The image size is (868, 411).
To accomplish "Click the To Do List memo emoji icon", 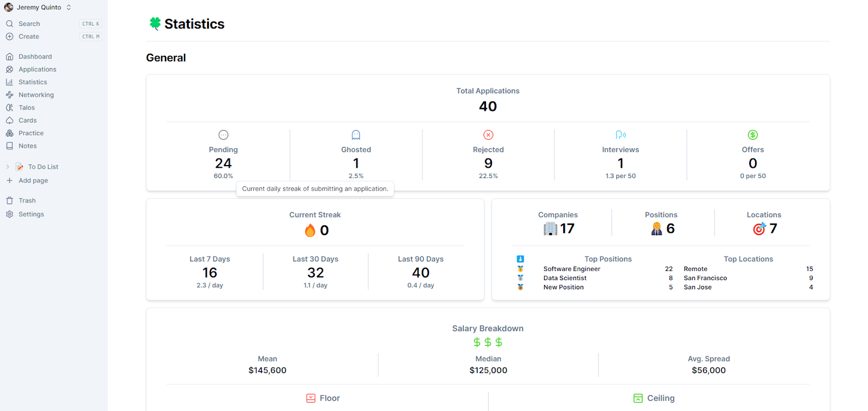I will click(20, 167).
